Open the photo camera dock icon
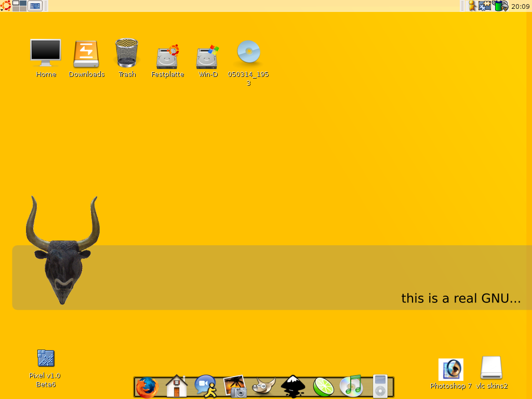 (235, 386)
